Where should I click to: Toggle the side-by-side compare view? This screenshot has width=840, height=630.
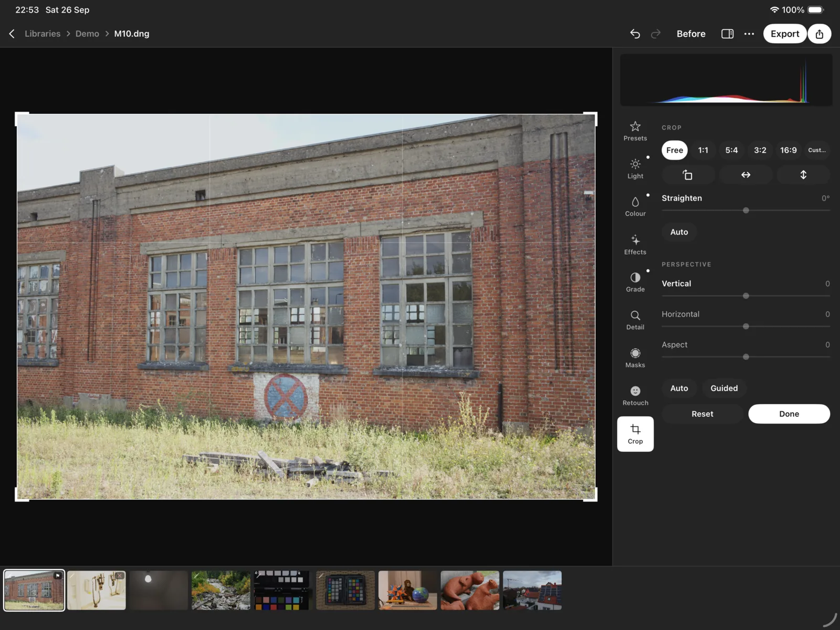pyautogui.click(x=727, y=34)
